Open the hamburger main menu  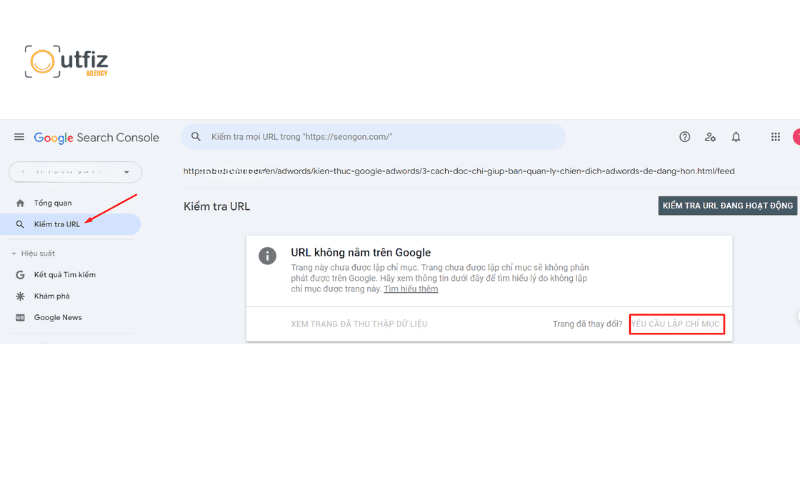19,137
